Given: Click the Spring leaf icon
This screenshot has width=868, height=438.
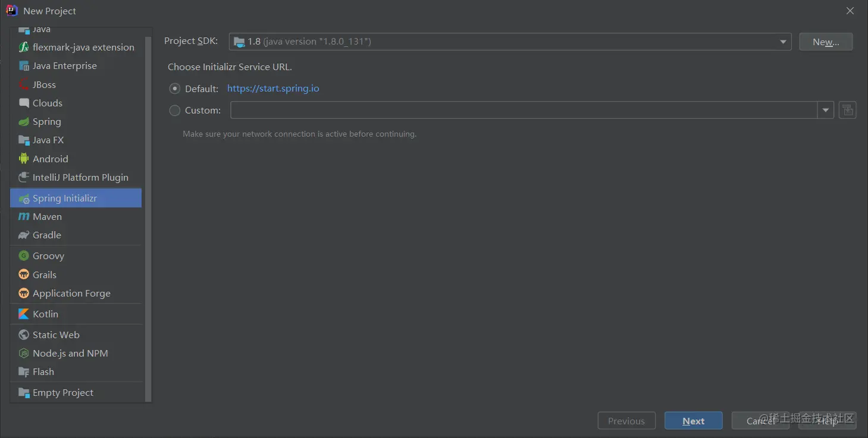Looking at the screenshot, I should [24, 121].
